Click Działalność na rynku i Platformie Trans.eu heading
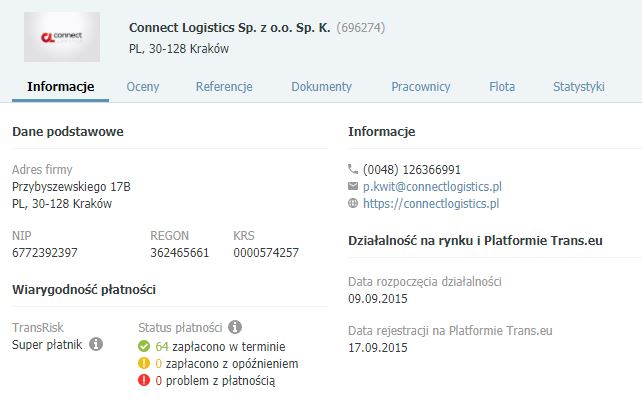This screenshot has height=404, width=642. pos(475,241)
